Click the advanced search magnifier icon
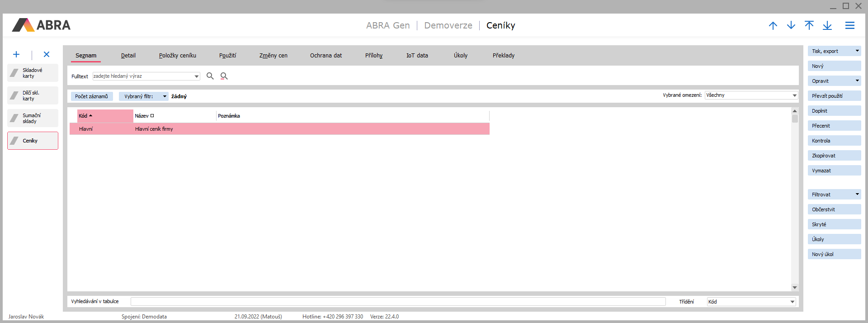Viewport: 868px width, 323px height. (x=224, y=76)
